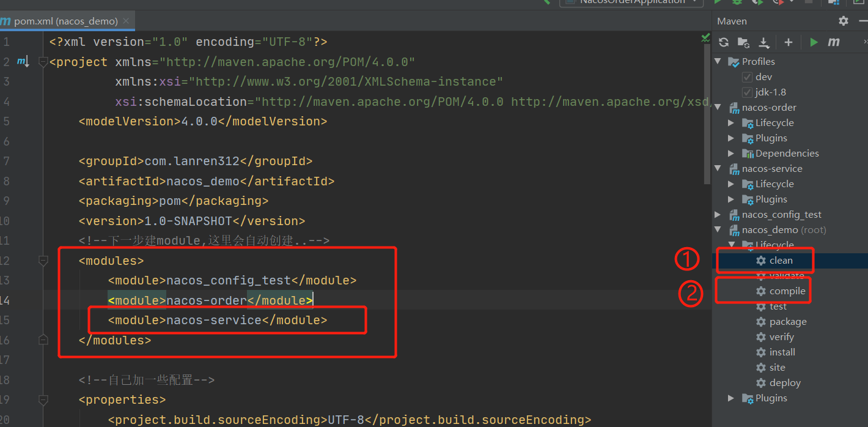
Task: Add a Maven project with the plus icon
Action: (789, 42)
